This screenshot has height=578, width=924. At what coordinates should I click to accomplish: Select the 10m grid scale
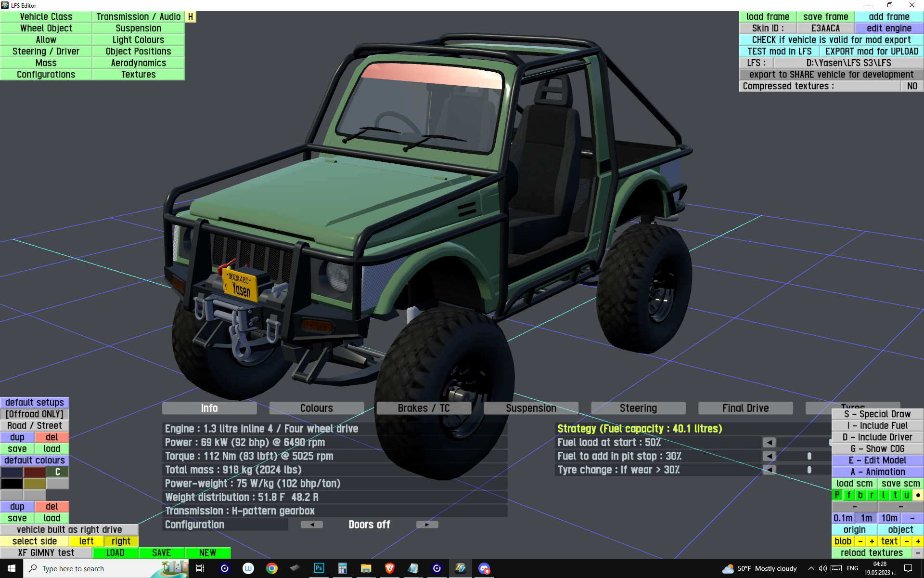889,518
